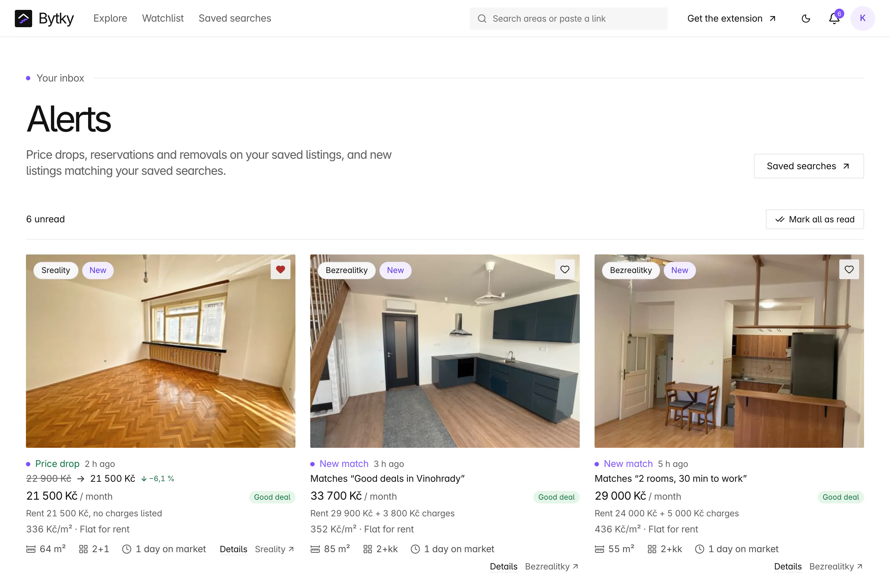Click the Bezrealitky badge on the 33 700 Kč card
Viewport: 890px width, 588px height.
click(x=346, y=271)
